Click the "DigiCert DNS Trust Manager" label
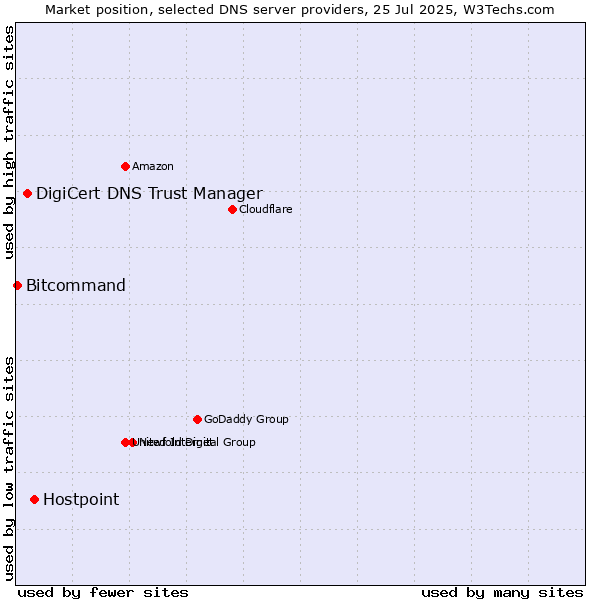The width and height of the screenshot is (600, 600). (x=149, y=194)
